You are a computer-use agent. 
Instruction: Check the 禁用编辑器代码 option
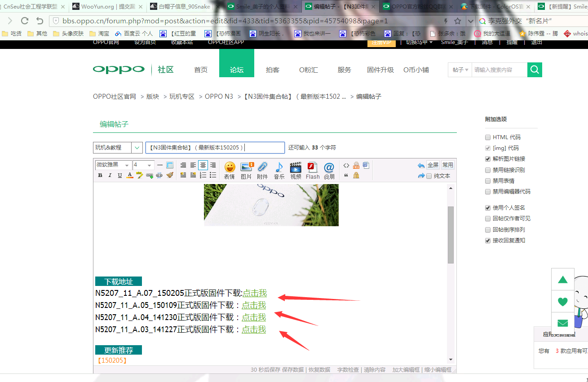point(488,192)
